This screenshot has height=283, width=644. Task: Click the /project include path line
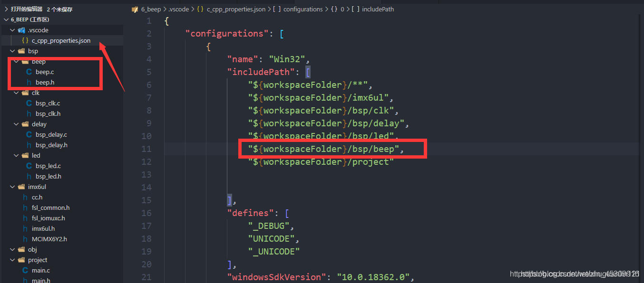click(x=321, y=162)
